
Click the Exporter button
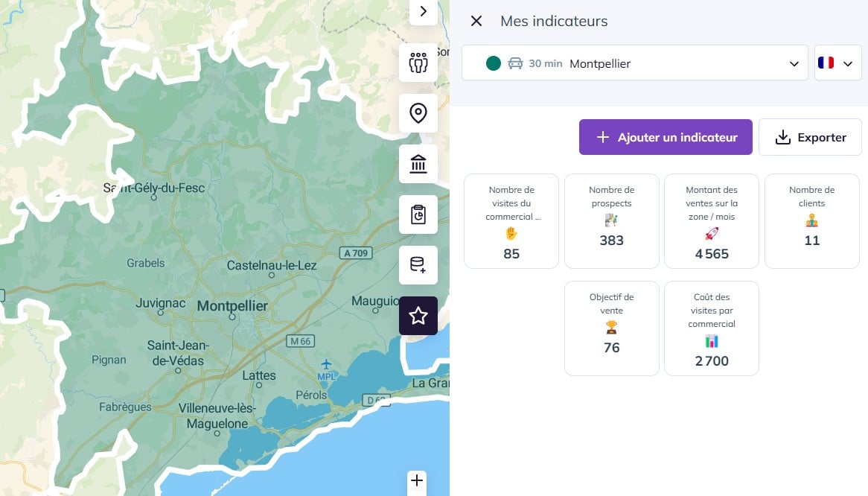pos(810,137)
